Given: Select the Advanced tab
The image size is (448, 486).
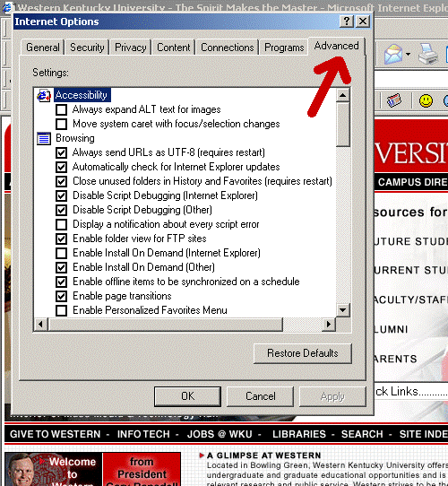Looking at the screenshot, I should pos(337,46).
